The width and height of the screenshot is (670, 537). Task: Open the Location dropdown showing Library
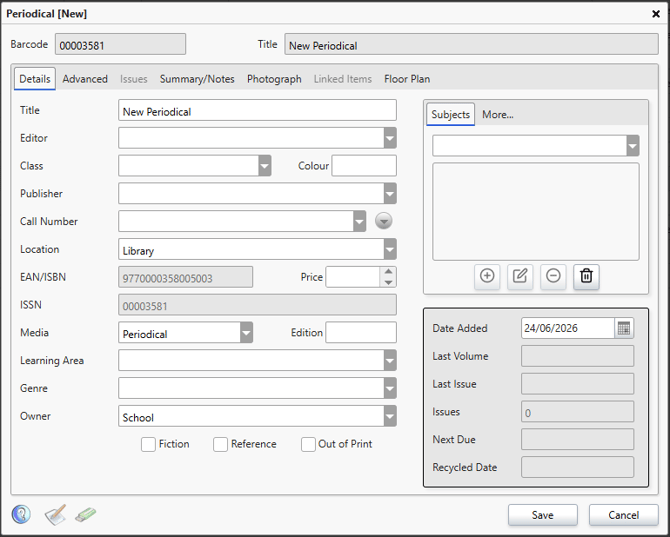390,249
